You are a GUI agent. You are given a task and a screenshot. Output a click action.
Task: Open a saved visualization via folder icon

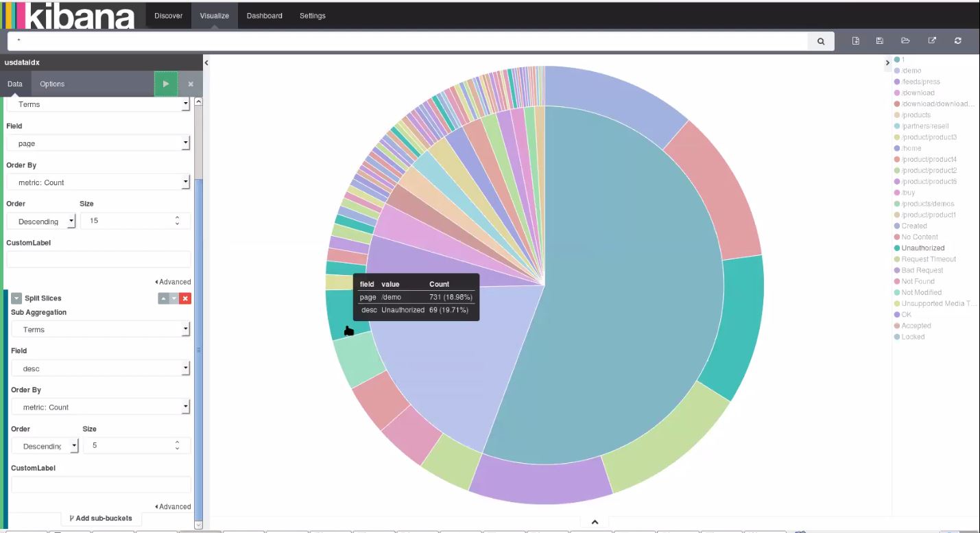point(905,41)
